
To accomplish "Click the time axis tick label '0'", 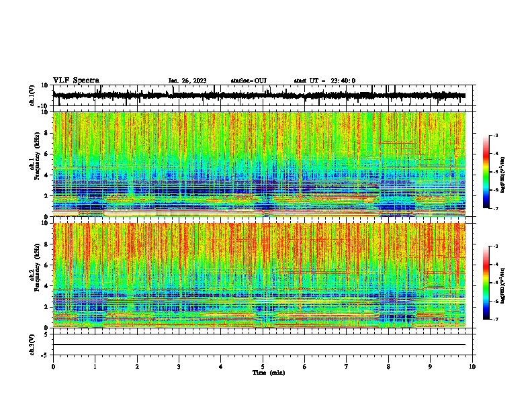I will coord(53,367).
